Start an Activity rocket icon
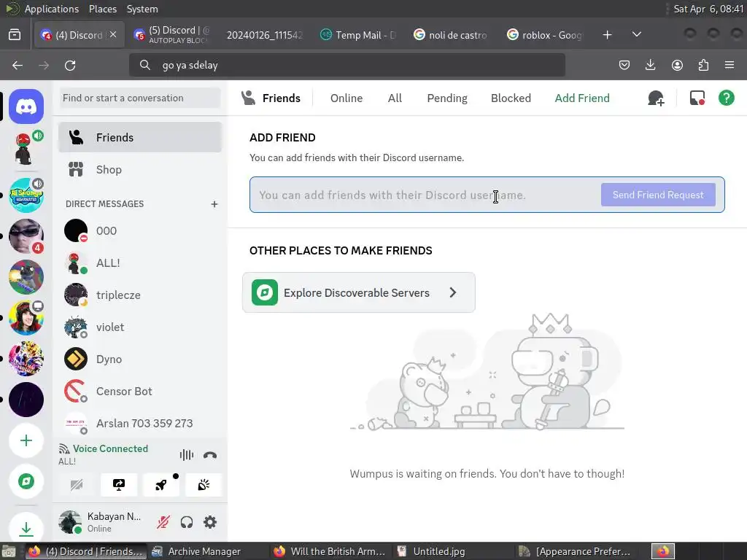 [161, 485]
